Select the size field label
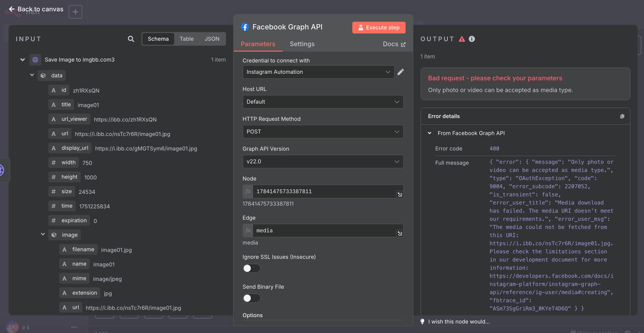644x333 pixels. click(x=66, y=191)
